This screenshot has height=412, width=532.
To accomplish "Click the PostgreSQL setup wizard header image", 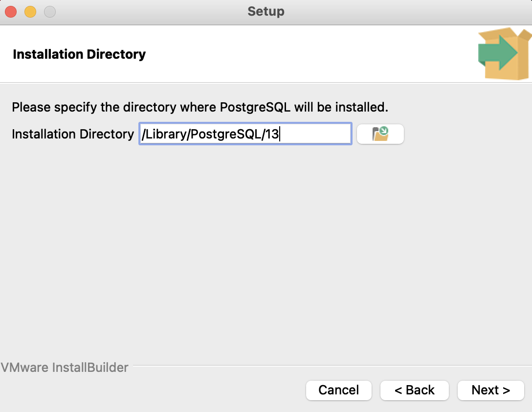I will tap(503, 54).
